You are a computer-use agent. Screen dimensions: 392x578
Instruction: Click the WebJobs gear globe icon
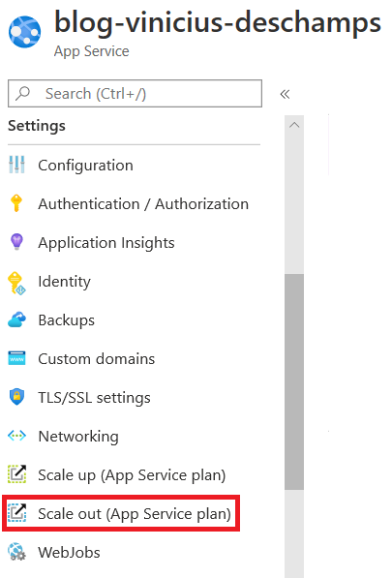click(x=17, y=552)
